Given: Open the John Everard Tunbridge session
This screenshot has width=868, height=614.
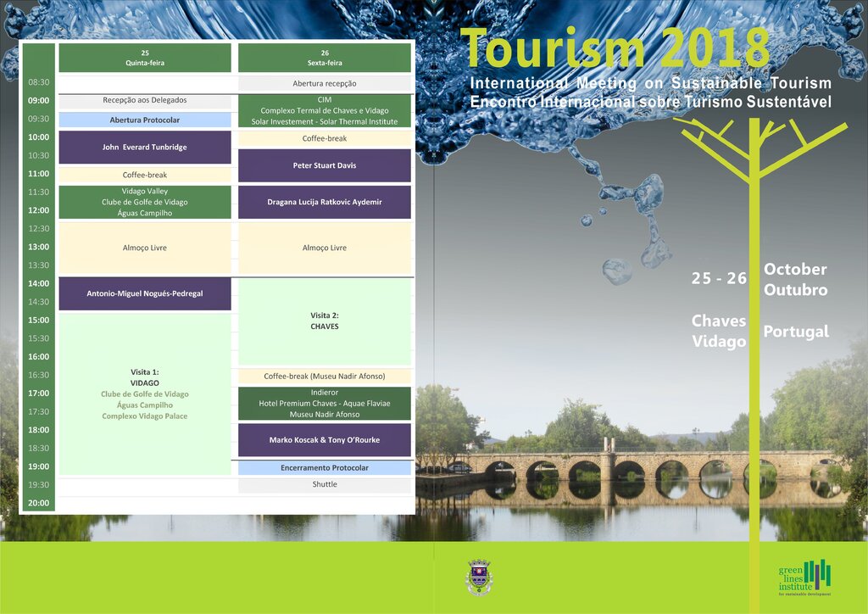Looking at the screenshot, I should coord(145,148).
